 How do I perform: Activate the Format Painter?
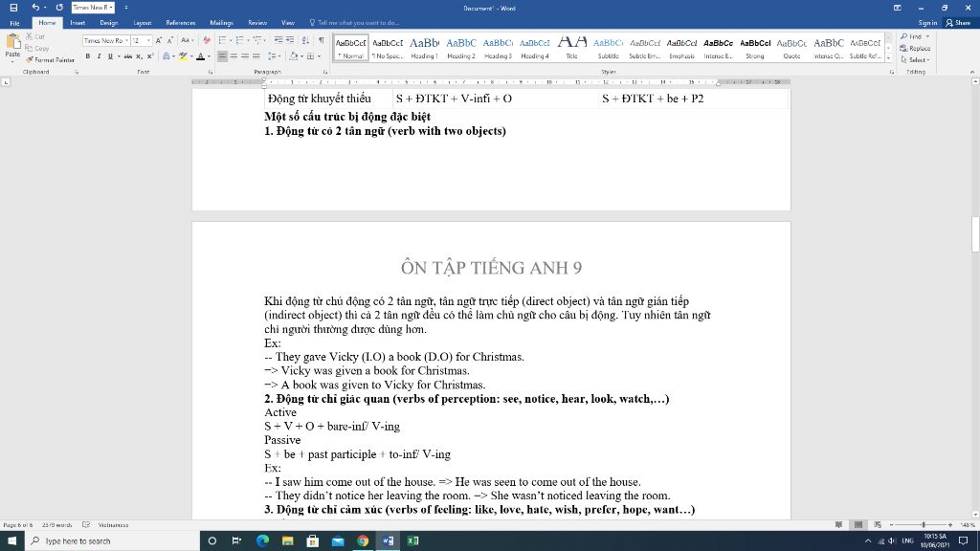coord(50,60)
